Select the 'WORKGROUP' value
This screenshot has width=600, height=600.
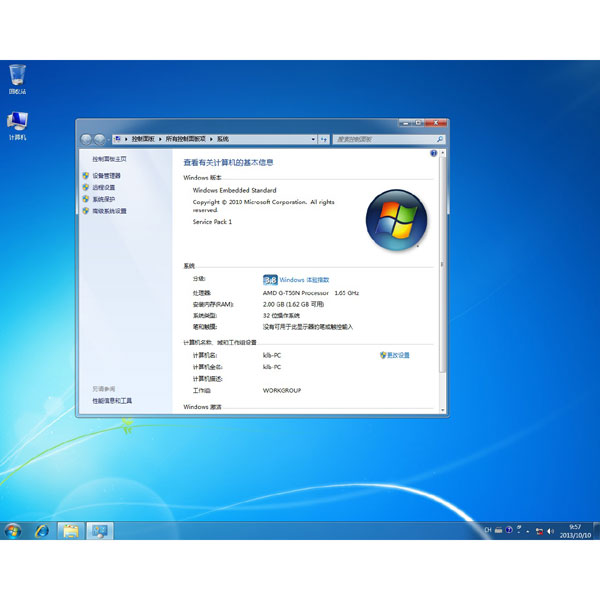pos(282,391)
